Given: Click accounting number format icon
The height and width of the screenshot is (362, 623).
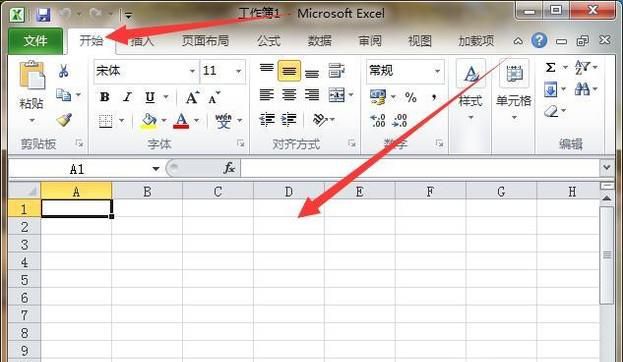Looking at the screenshot, I should (x=377, y=97).
